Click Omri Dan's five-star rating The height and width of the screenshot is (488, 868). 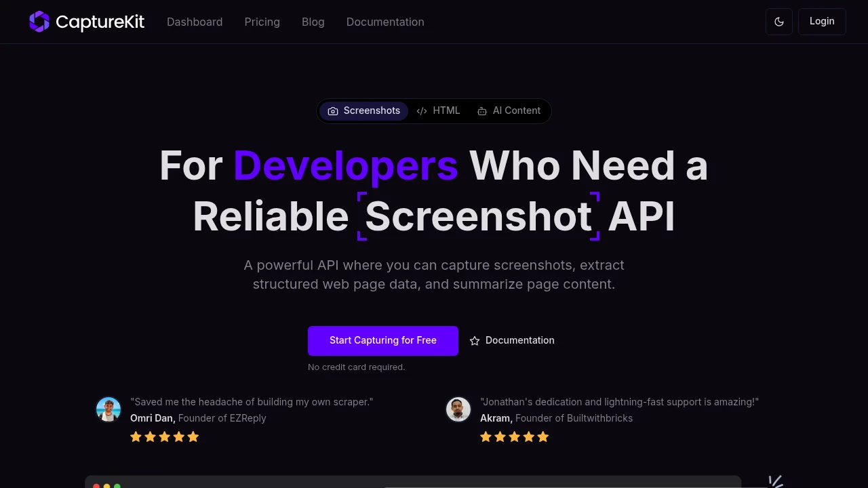pos(165,437)
